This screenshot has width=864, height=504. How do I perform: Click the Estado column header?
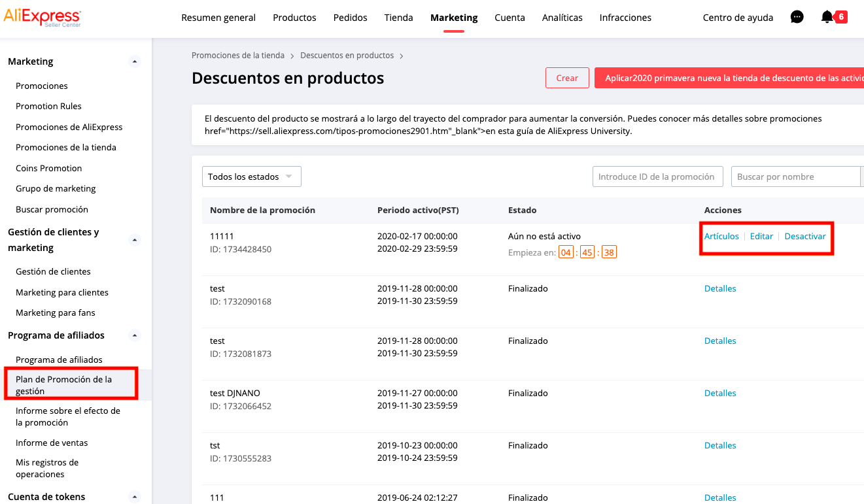click(522, 210)
